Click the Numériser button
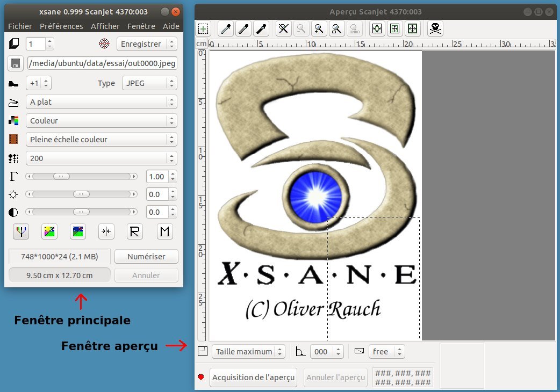 146,257
